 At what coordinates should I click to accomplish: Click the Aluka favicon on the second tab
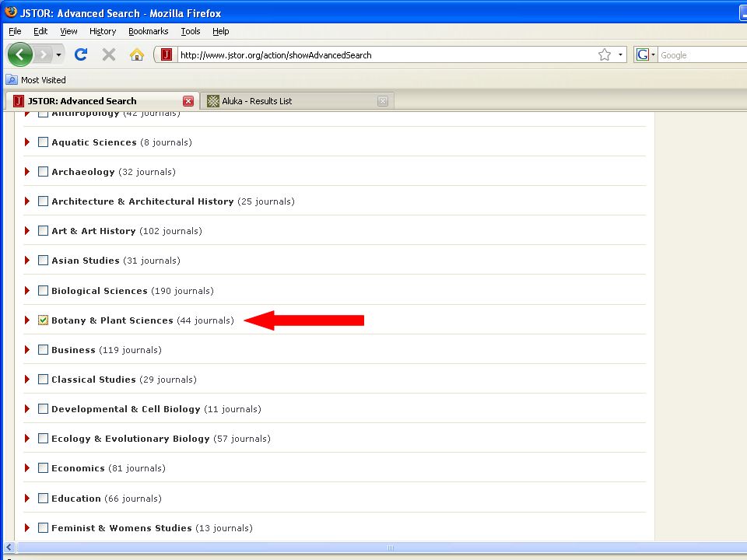click(x=213, y=101)
